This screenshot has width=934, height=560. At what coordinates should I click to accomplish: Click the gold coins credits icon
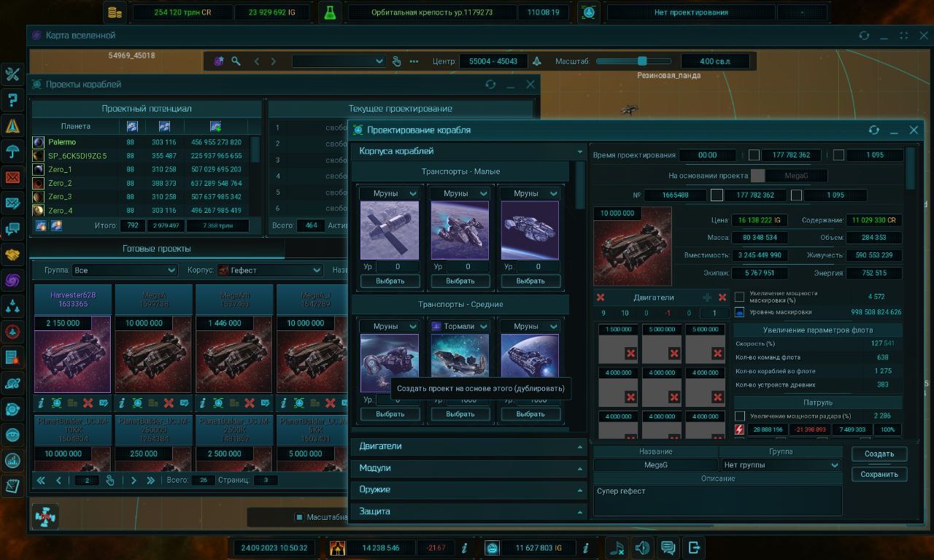[115, 12]
